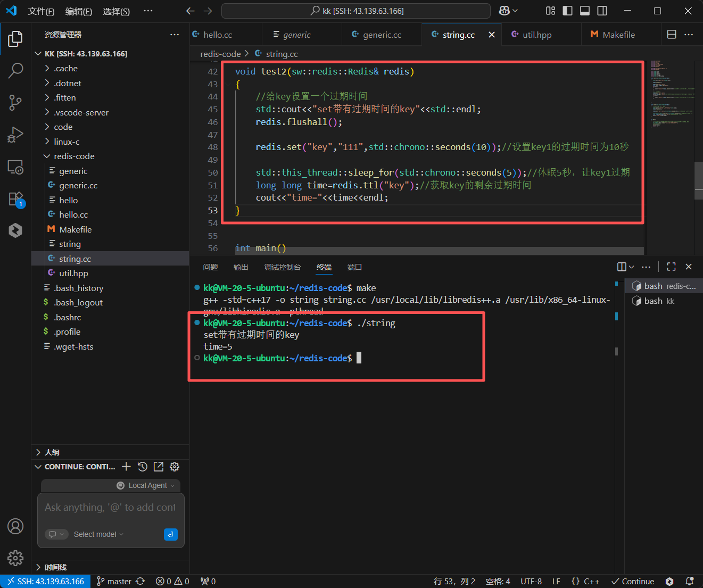Screen dimensions: 703x588
Task: Open Accounts menu in activity bar
Action: (x=15, y=526)
